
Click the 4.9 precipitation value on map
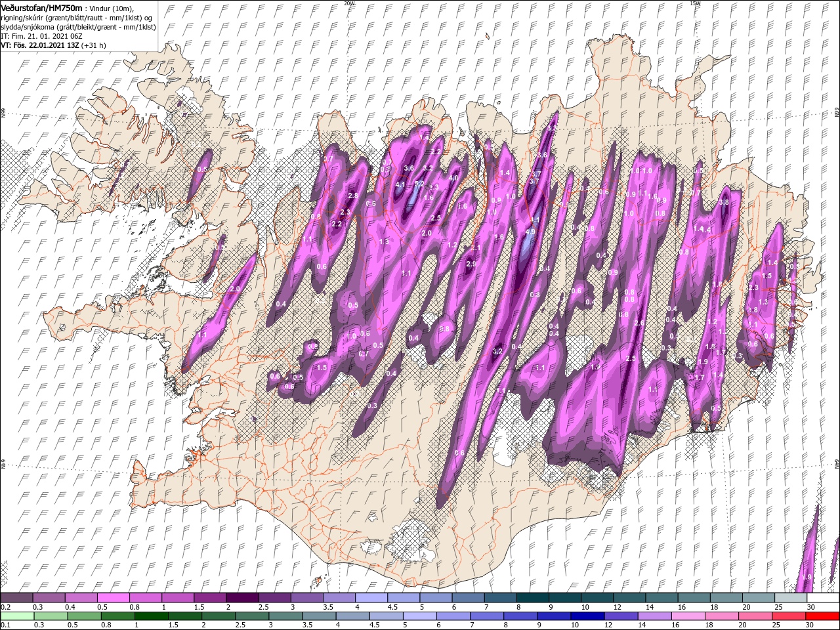coord(531,231)
